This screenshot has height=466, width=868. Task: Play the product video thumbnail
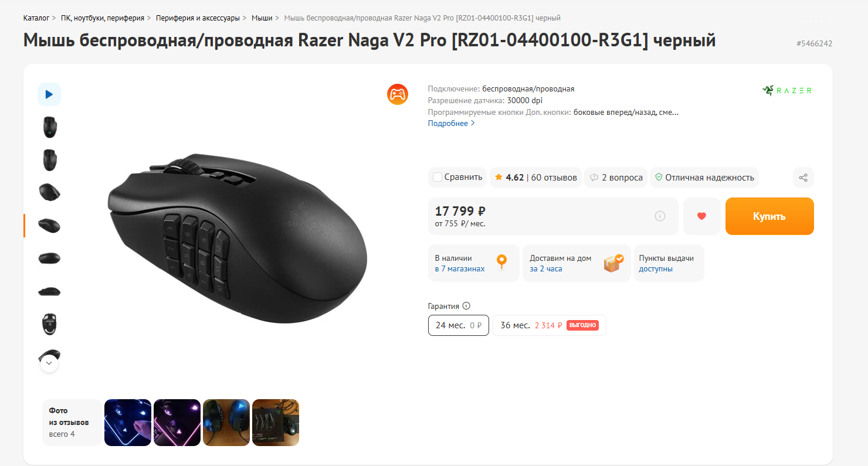[x=49, y=94]
